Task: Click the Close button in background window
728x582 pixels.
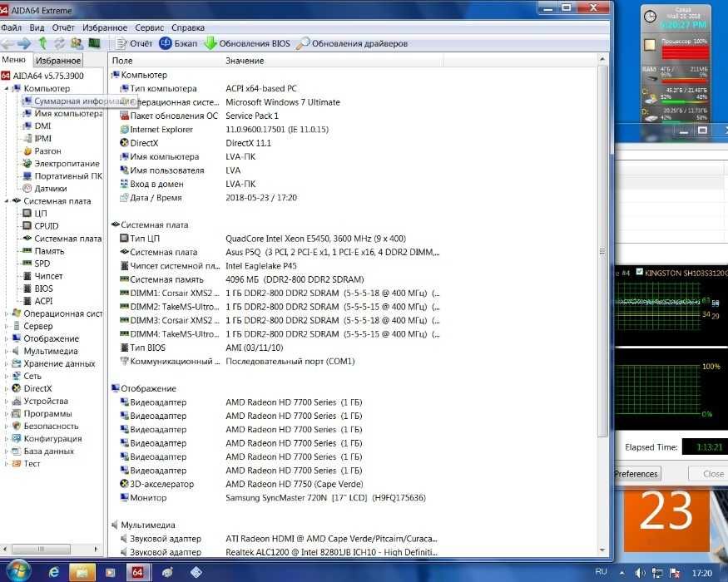Action: pos(710,474)
